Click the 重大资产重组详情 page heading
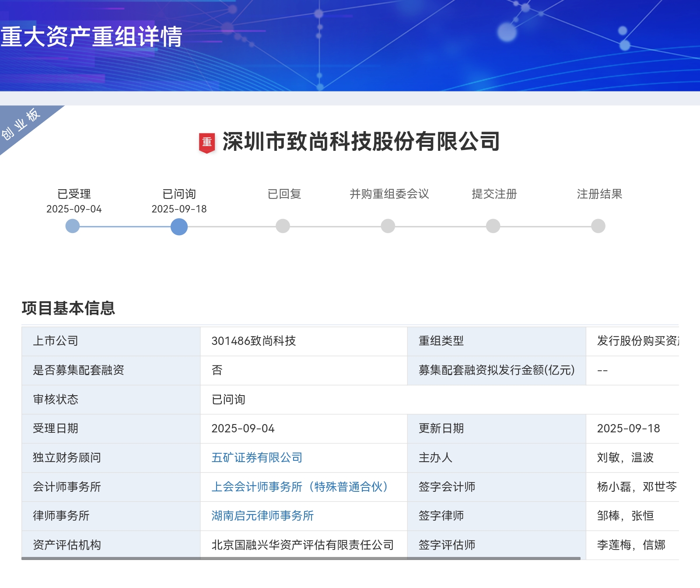 91,36
